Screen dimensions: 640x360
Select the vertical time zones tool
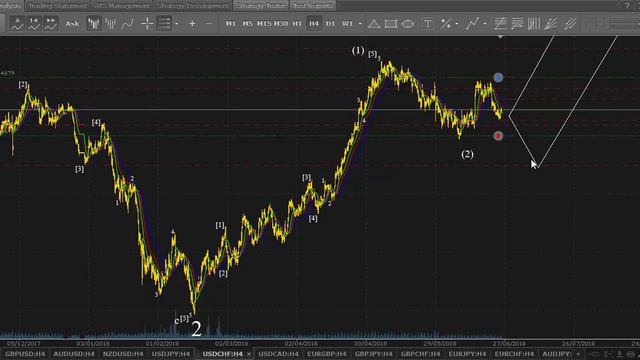[x=534, y=24]
